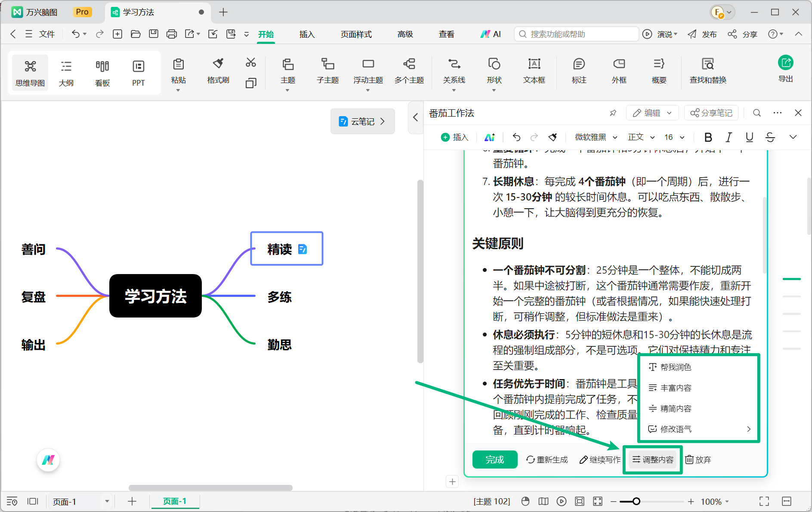Click the scissors cut icon
Viewport: 812px width, 512px height.
pyautogui.click(x=251, y=63)
